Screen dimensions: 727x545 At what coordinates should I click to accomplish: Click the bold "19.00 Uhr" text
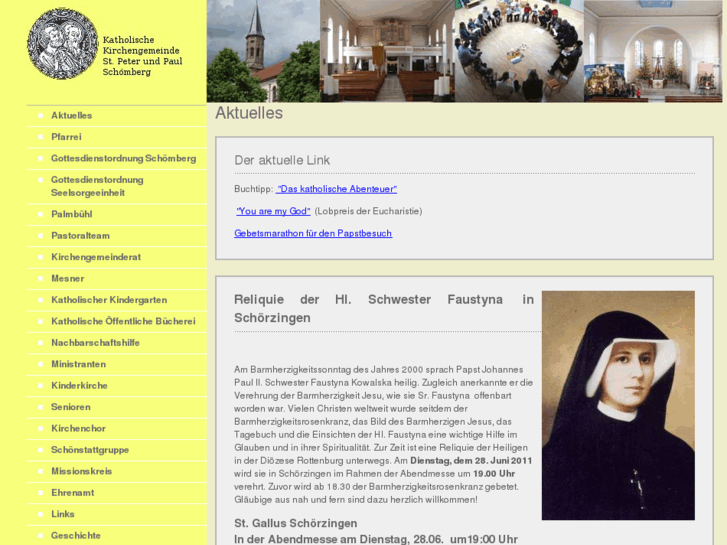click(494, 474)
